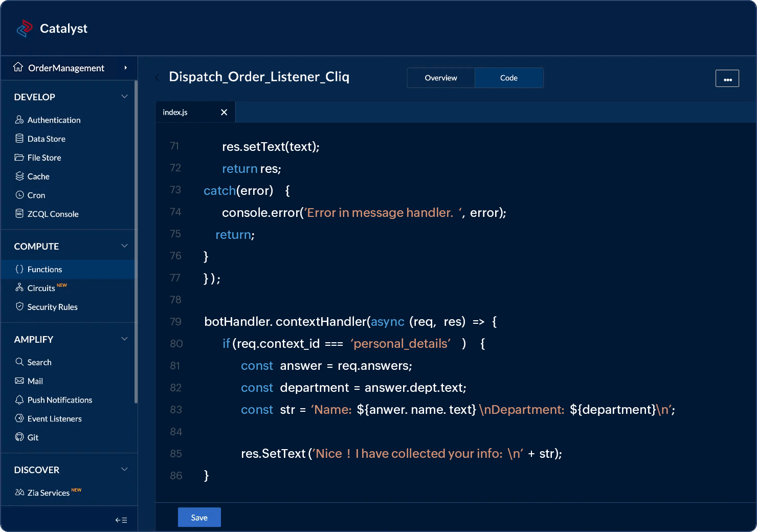Click the Zia Services icon
Viewport: 757px width, 532px height.
pos(19,492)
